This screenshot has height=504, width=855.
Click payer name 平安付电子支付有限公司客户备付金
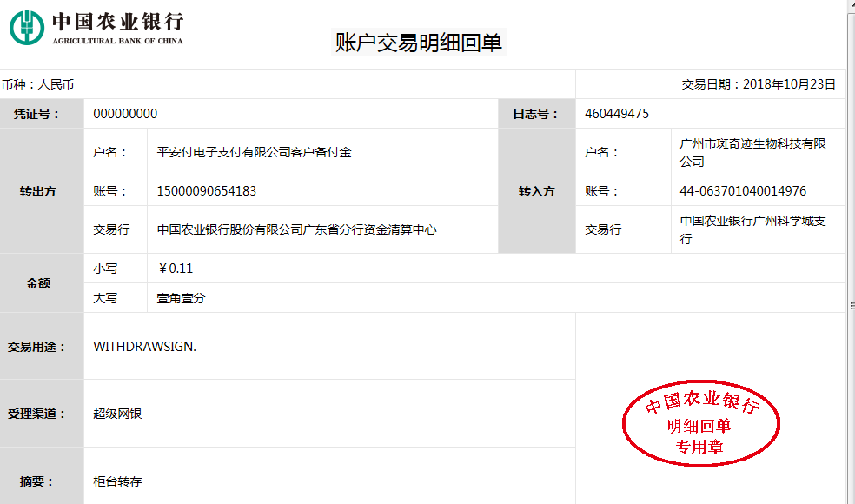click(x=254, y=152)
